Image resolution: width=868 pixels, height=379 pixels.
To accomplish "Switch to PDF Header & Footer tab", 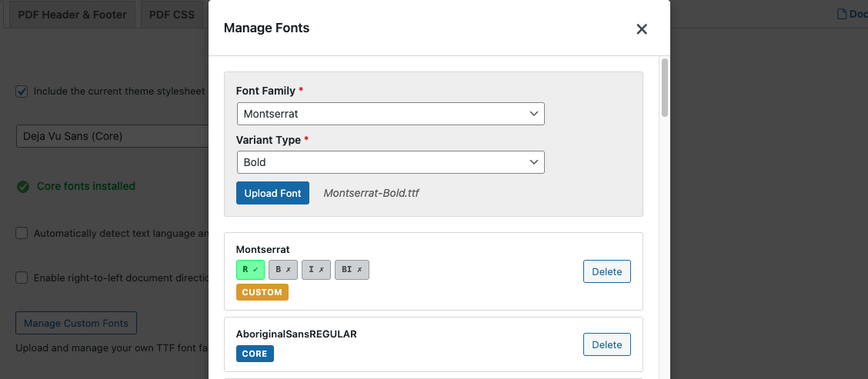I will click(x=72, y=15).
